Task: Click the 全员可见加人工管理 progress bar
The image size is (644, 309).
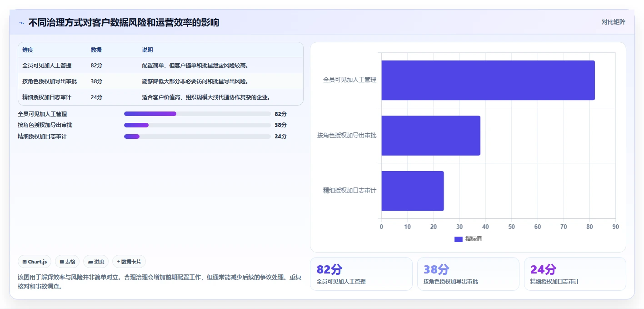Action: click(197, 114)
